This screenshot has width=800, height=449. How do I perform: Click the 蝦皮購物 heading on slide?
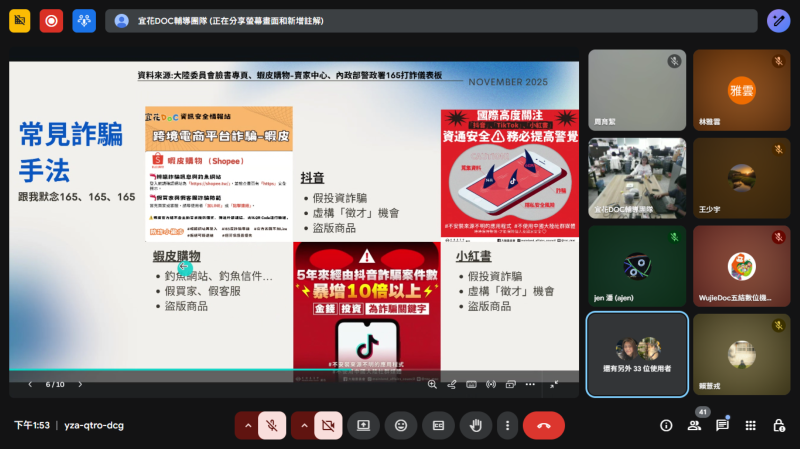(177, 256)
